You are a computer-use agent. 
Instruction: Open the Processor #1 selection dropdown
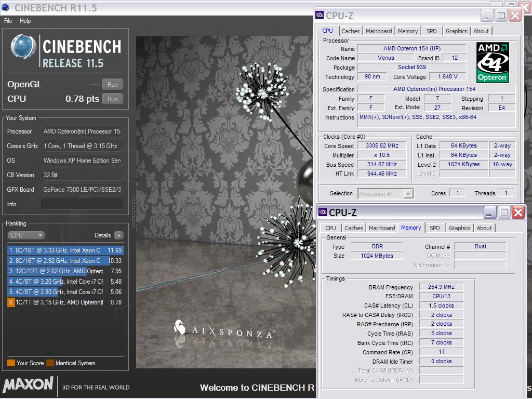(385, 194)
